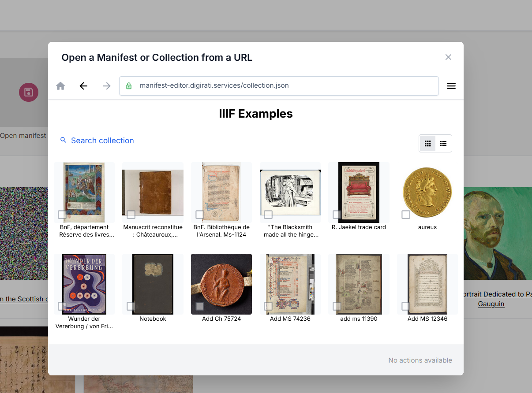The image size is (532, 393).
Task: Go back using the back arrow
Action: (x=83, y=86)
